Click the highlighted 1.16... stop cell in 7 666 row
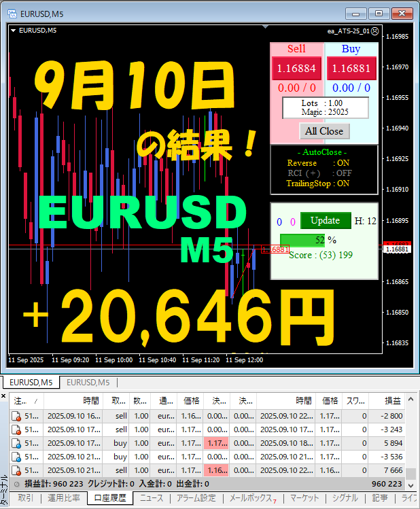The width and height of the screenshot is (420, 509). coord(216,470)
